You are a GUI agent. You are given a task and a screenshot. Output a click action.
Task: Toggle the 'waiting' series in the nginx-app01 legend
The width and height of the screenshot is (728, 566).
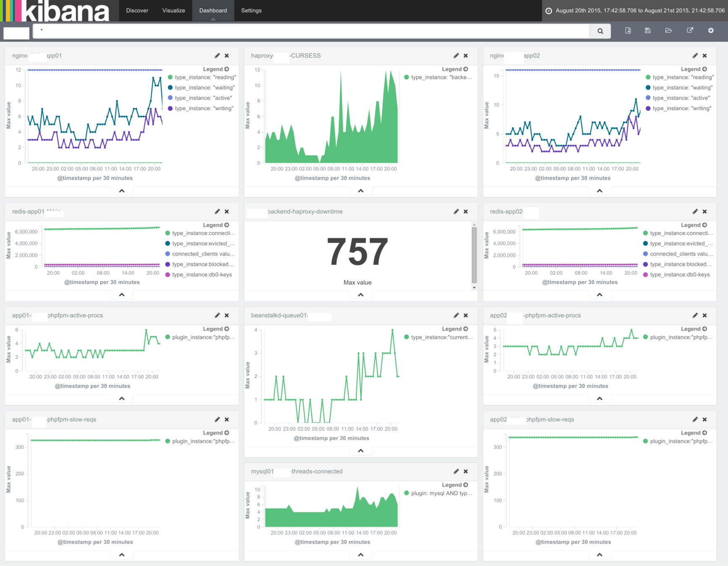click(201, 87)
